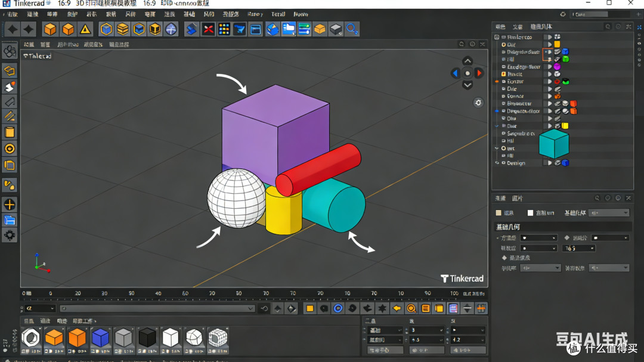Toggle the diamond marker below the properties dropdown rows
This screenshot has width=644, height=362.
click(504, 258)
